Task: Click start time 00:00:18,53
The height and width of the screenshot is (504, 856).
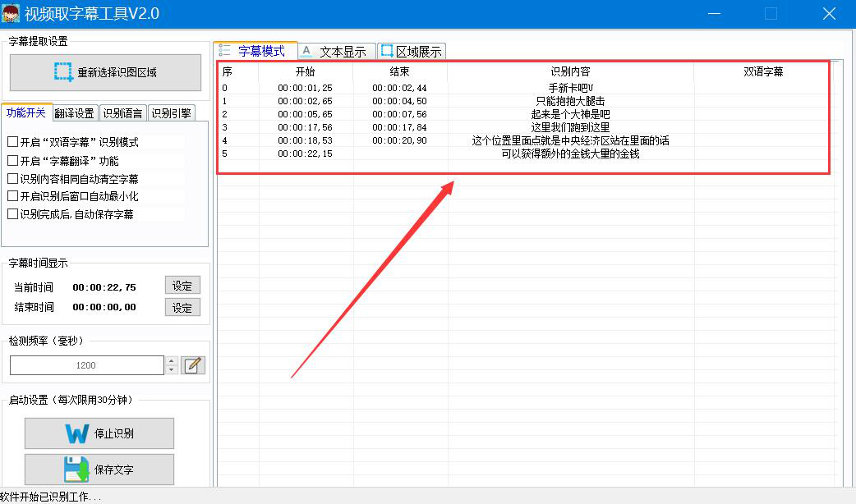Action: tap(305, 140)
